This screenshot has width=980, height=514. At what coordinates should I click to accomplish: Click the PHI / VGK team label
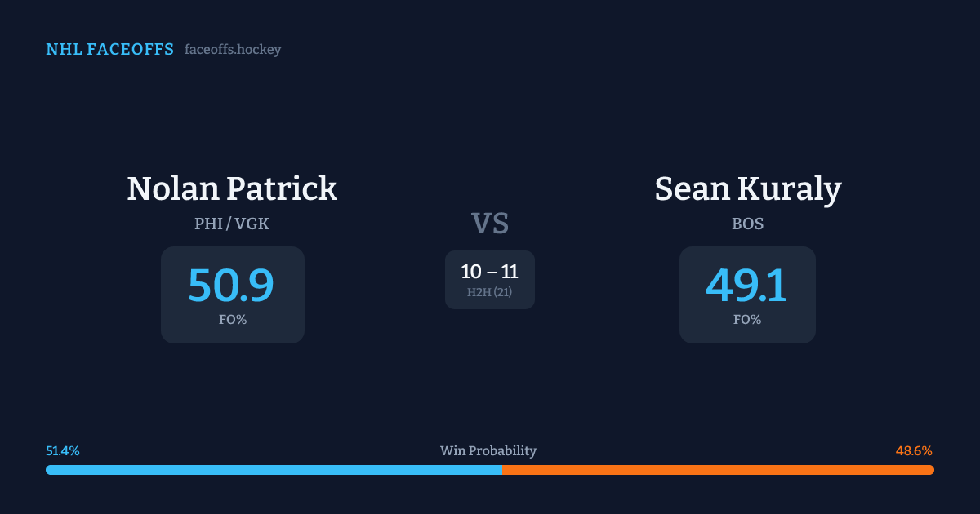232,224
